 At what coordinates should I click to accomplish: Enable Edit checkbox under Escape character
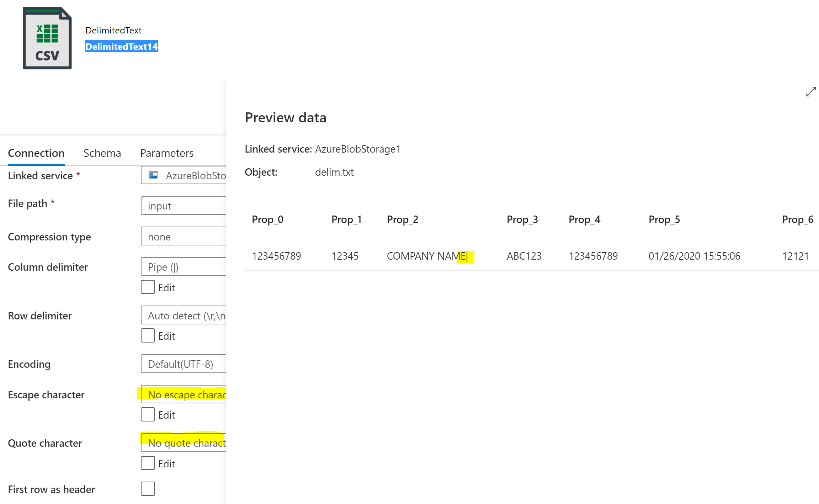coord(148,414)
